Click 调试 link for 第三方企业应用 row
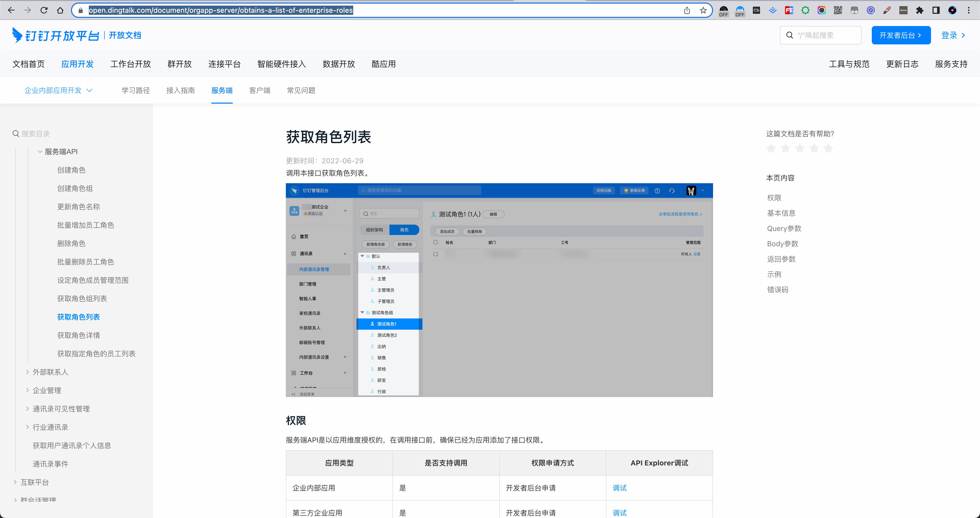The height and width of the screenshot is (518, 980). coord(619,513)
